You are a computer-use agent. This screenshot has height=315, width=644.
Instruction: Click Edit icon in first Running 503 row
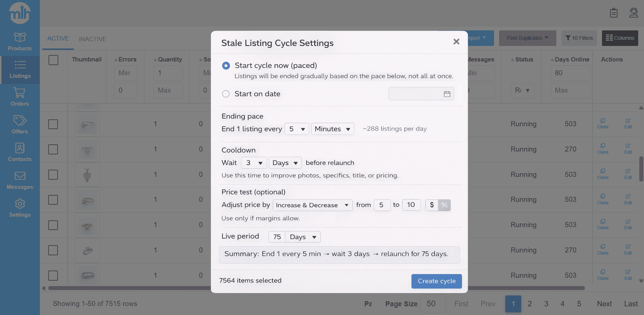[x=628, y=123]
